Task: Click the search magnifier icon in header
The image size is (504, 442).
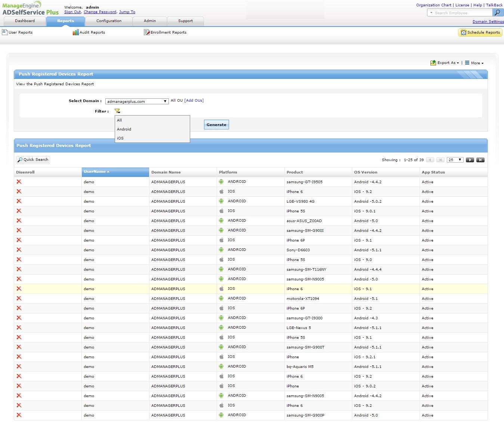Action: point(497,13)
